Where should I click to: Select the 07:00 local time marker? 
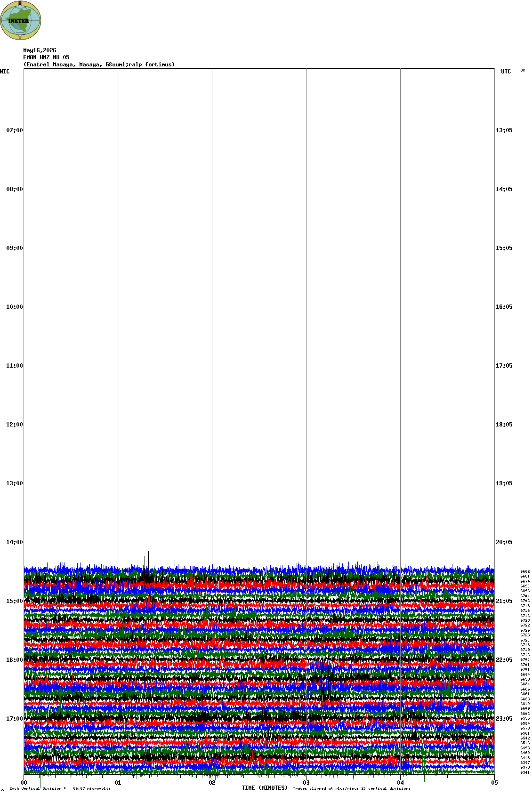point(14,130)
